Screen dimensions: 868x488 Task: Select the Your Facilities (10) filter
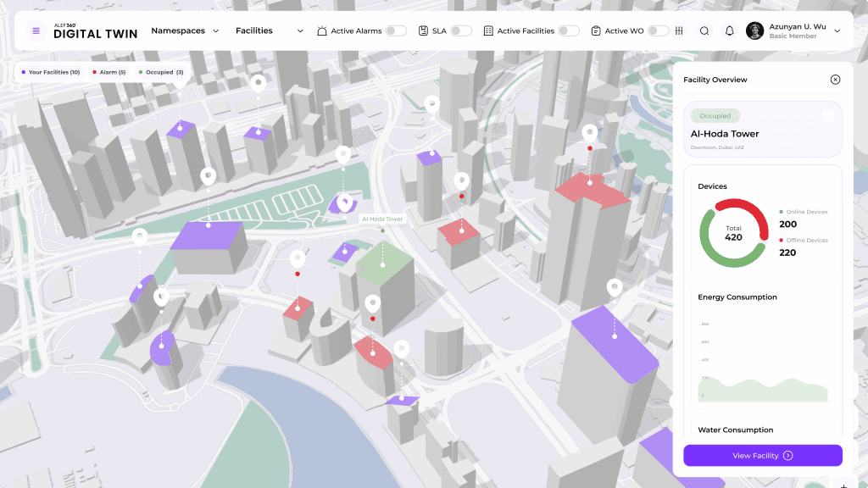click(51, 73)
